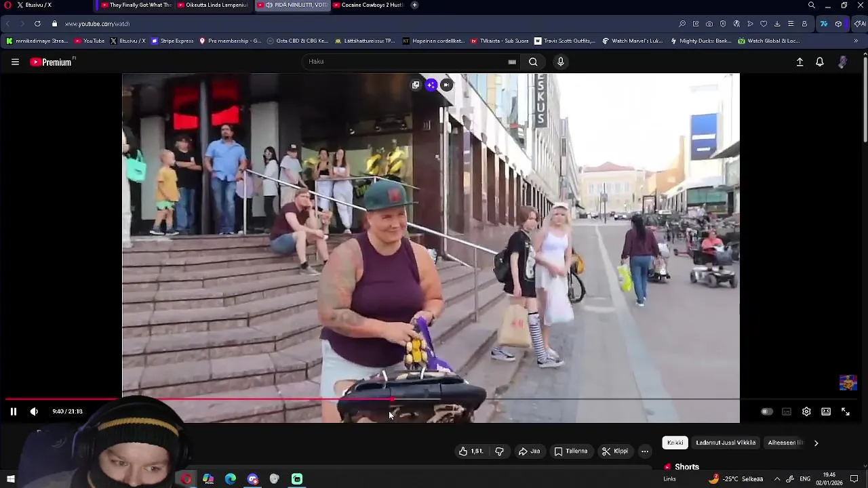Image resolution: width=868 pixels, height=488 pixels.
Task: Select the Aiheeseen liittyvät chip
Action: tap(785, 443)
